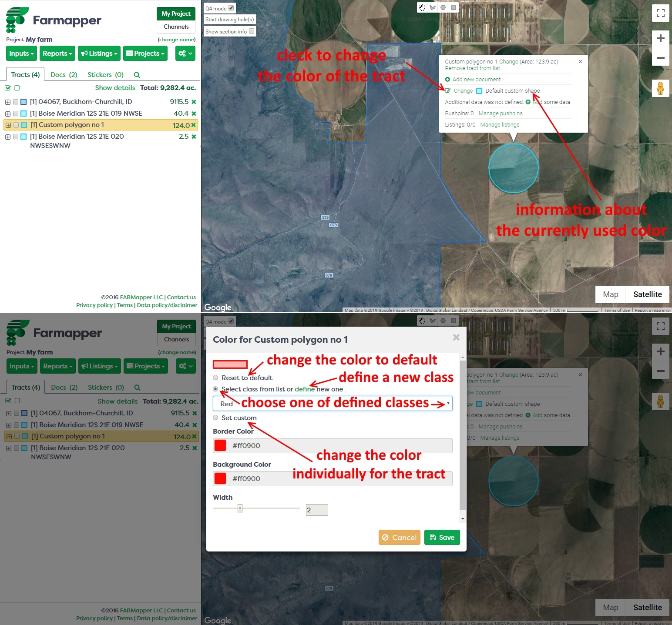The image size is (672, 625).
Task: Choose the Set custom radio option
Action: pos(215,418)
